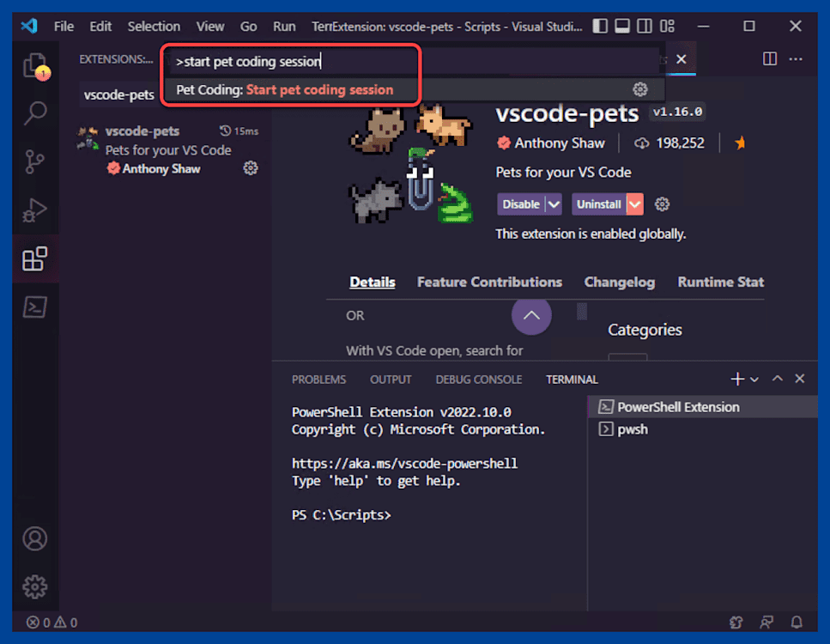
Task: Click the Manage gear at the bottom left
Action: tap(35, 586)
